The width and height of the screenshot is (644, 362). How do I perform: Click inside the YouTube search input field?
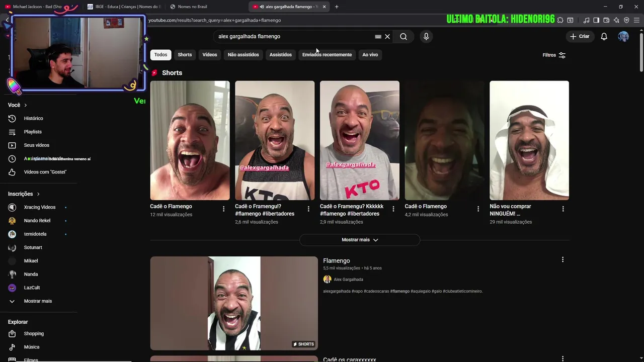[x=294, y=36]
